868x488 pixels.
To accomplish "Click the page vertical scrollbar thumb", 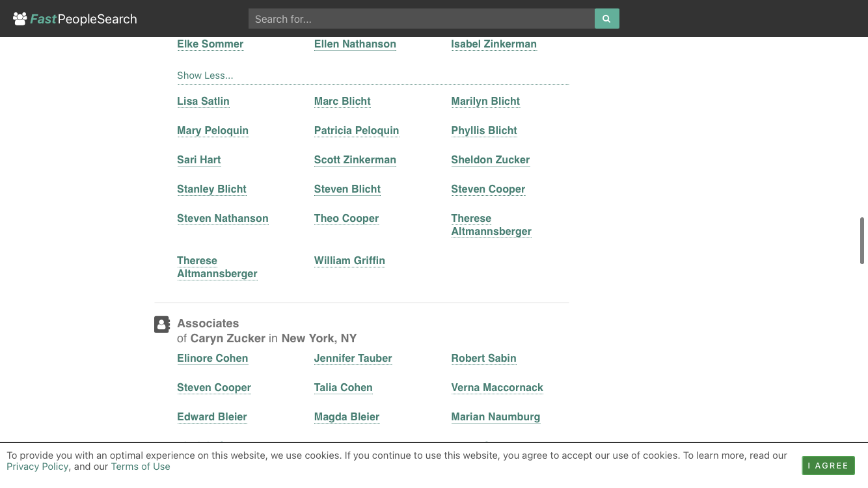I will [x=862, y=241].
